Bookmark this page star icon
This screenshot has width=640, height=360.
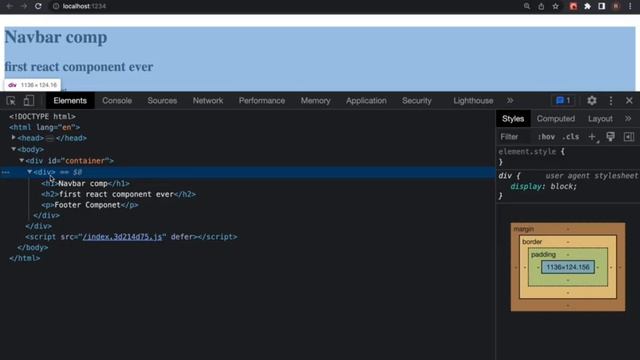pos(556,6)
